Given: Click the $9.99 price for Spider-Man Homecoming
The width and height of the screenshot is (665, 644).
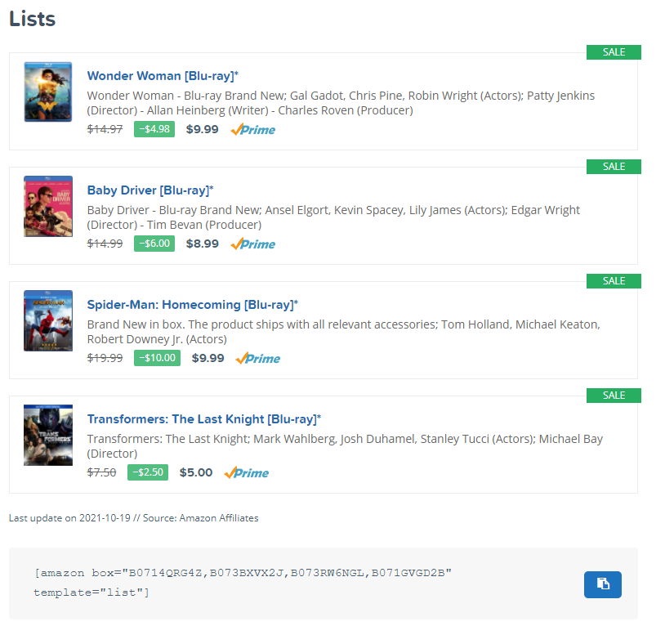Looking at the screenshot, I should [x=208, y=358].
